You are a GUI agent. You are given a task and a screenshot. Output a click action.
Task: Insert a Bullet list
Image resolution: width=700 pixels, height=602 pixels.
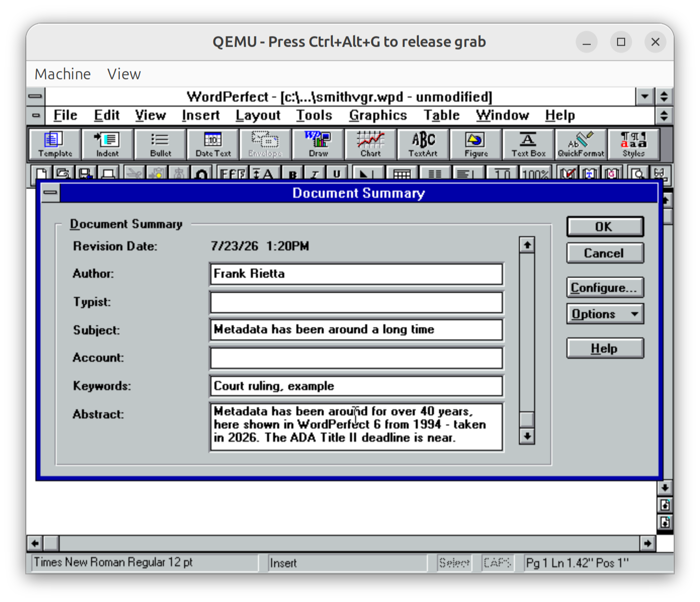pyautogui.click(x=160, y=144)
